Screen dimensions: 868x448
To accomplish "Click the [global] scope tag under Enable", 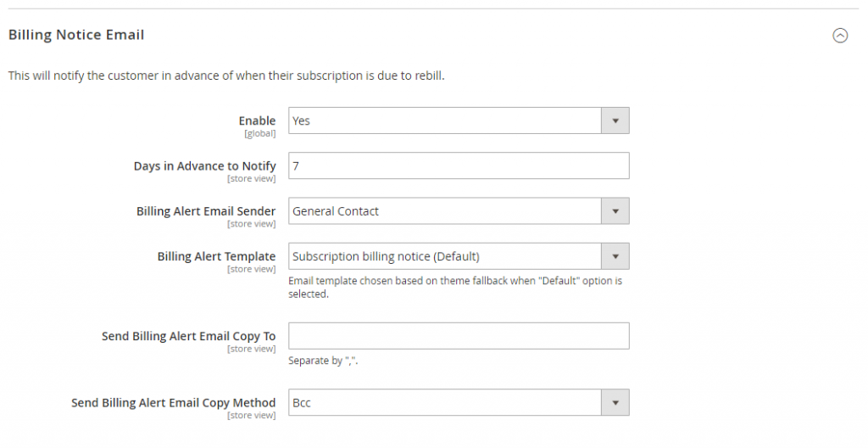I will 259,134.
